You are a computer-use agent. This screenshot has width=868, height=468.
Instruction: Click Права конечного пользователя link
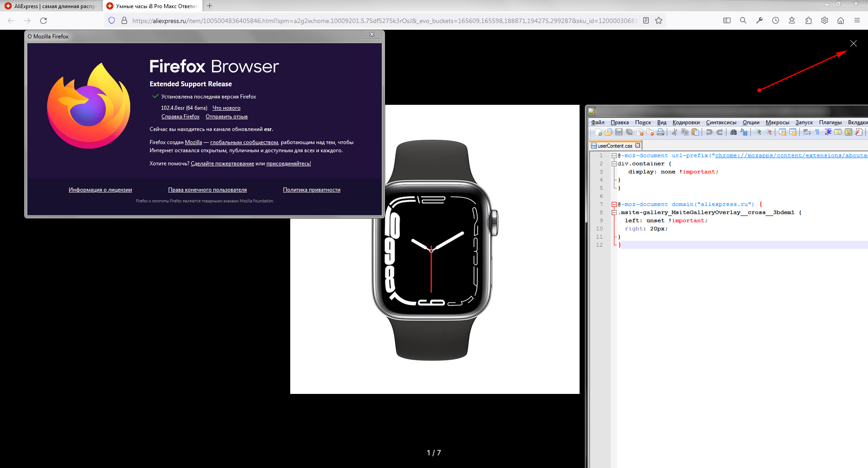click(x=208, y=190)
